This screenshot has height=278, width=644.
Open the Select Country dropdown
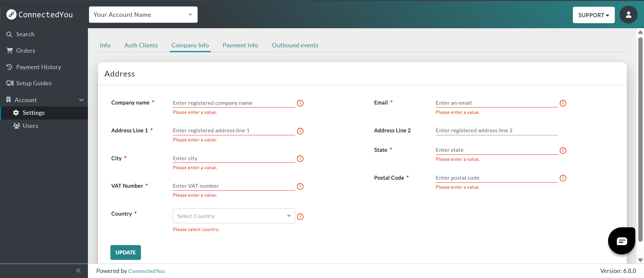coord(234,216)
